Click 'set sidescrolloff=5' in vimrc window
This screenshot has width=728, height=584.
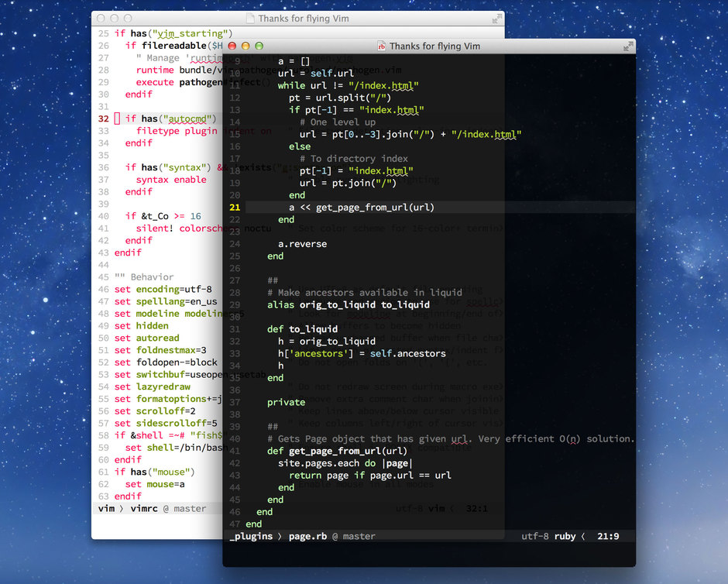pyautogui.click(x=166, y=423)
